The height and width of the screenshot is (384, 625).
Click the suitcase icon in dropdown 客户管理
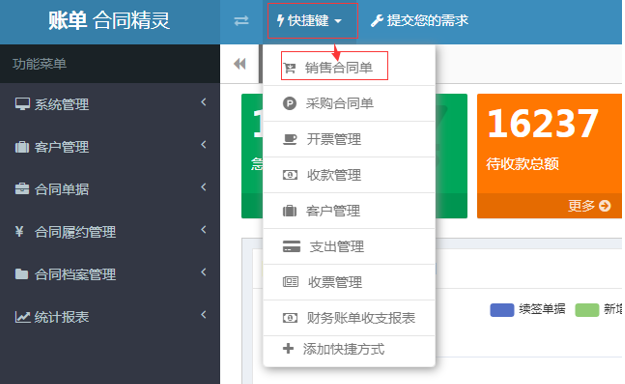coord(290,211)
